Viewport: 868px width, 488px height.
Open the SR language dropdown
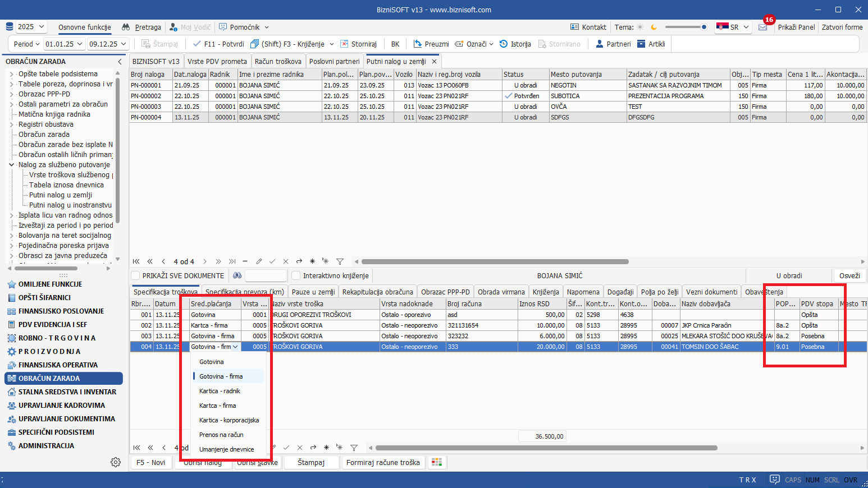(733, 27)
